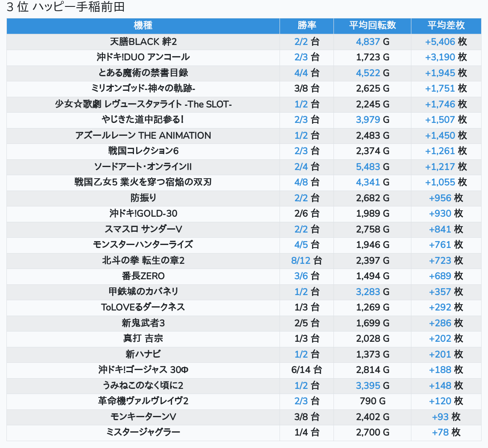Click the 8/12 台 win rate cell

(x=306, y=260)
